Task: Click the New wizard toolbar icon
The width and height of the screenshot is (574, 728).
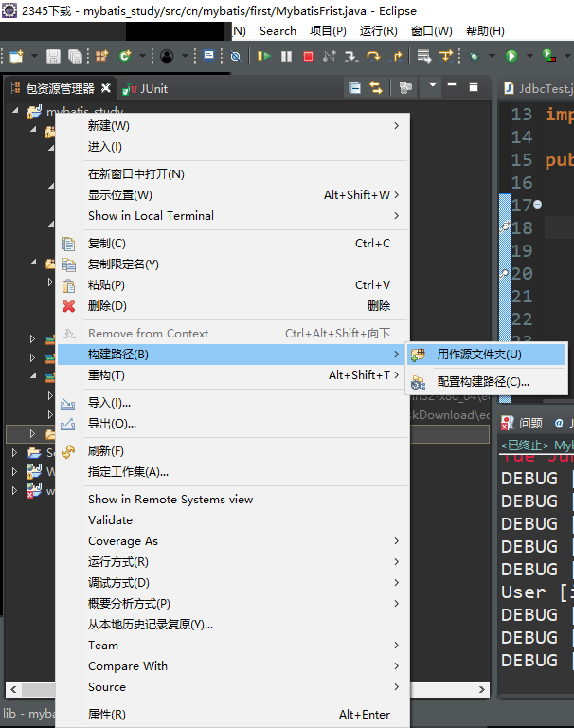Action: (16, 56)
